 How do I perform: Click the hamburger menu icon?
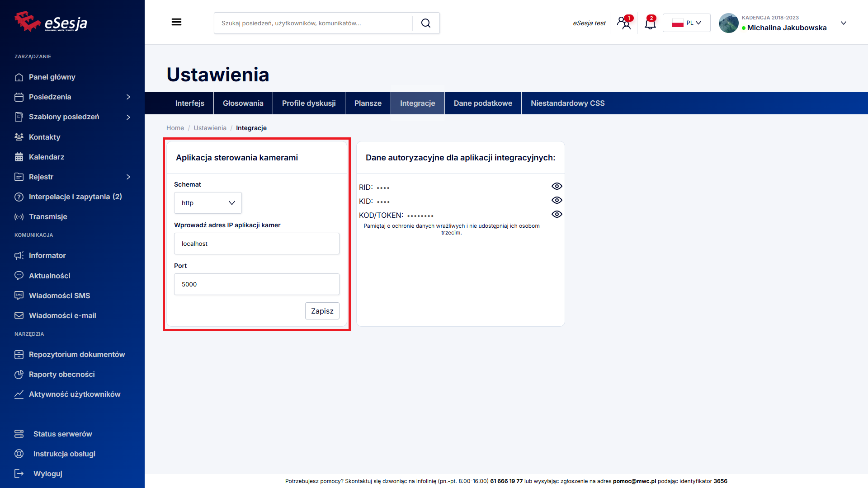(176, 22)
